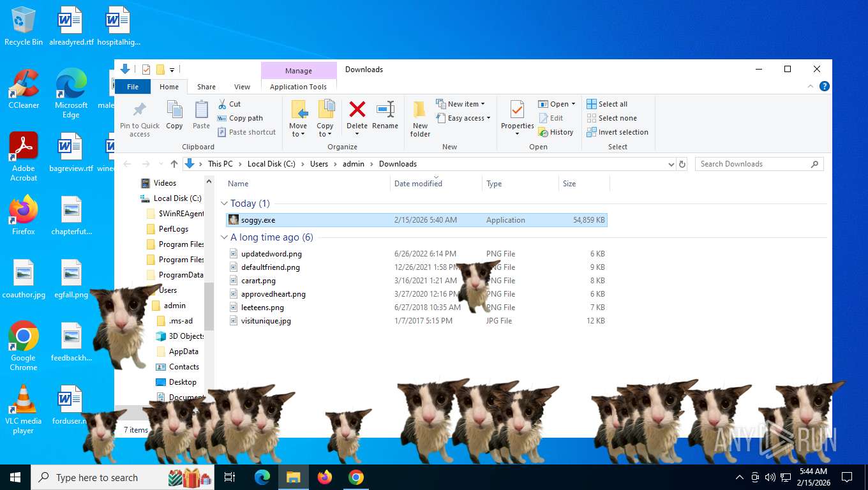
Task: Open Task View on taskbar
Action: click(230, 477)
